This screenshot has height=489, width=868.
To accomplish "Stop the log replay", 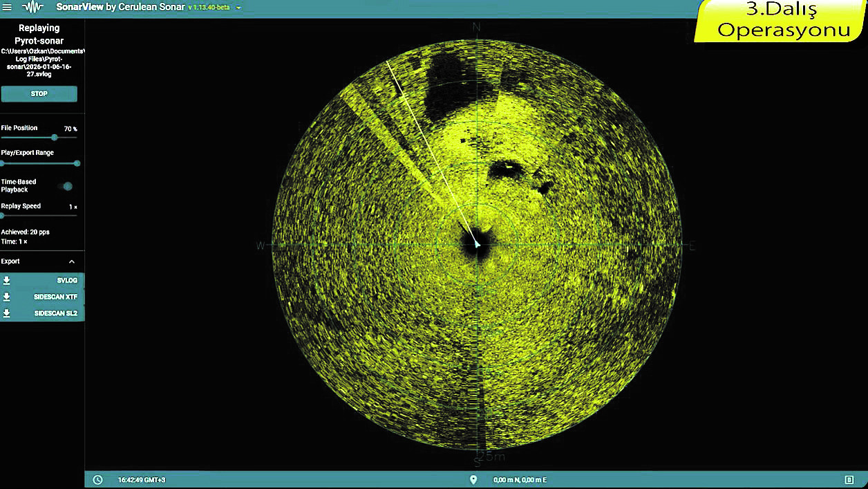I will point(39,94).
